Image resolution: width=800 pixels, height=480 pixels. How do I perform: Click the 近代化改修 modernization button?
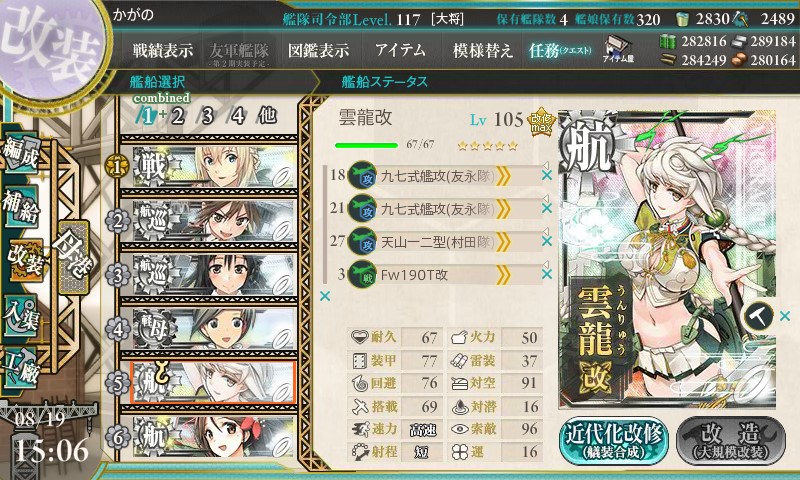(x=614, y=440)
